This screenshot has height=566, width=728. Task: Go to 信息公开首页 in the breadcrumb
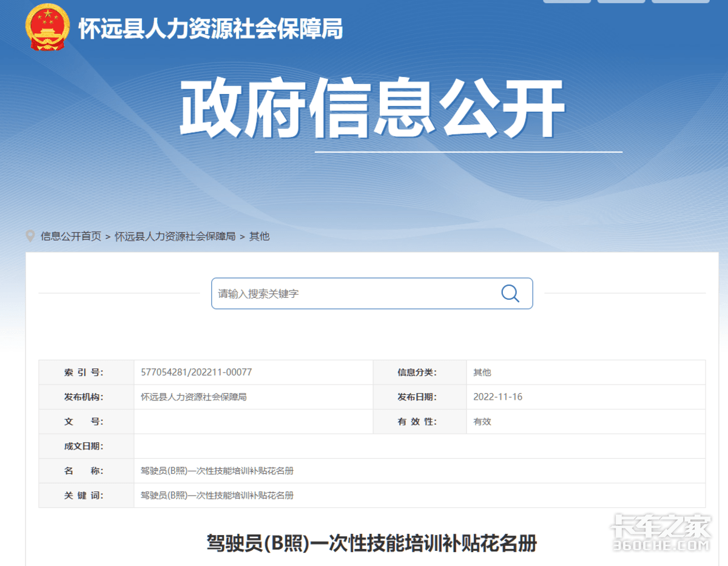71,237
